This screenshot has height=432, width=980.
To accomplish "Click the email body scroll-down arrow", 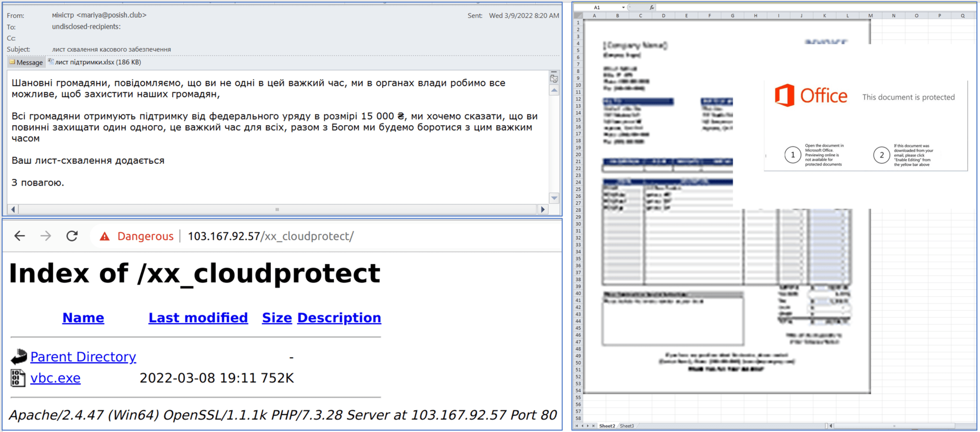I will [x=553, y=198].
